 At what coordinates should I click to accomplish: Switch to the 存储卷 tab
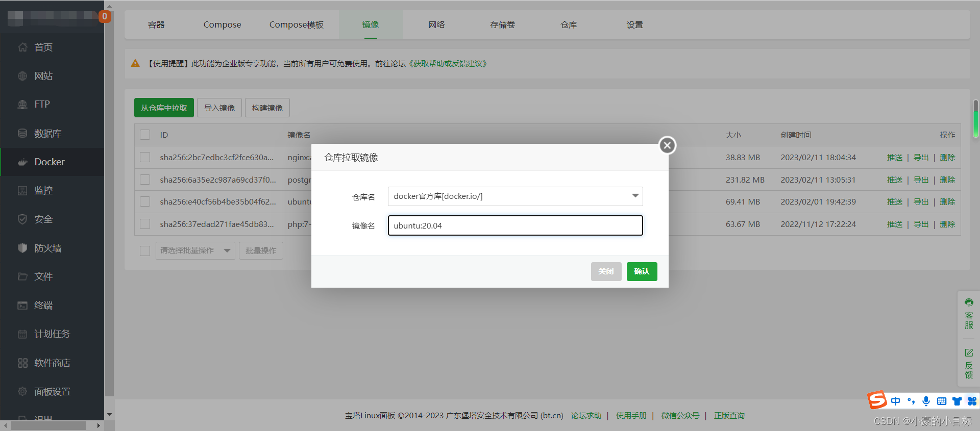coord(502,24)
